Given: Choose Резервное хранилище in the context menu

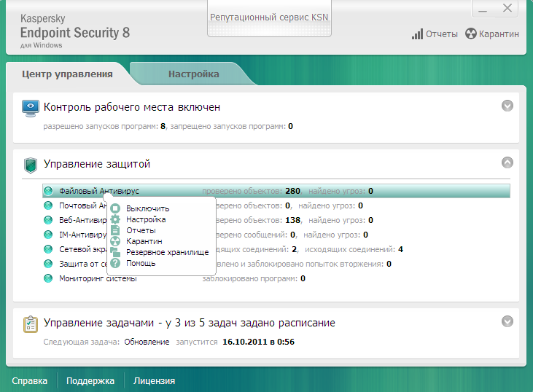Looking at the screenshot, I should pyautogui.click(x=167, y=252).
